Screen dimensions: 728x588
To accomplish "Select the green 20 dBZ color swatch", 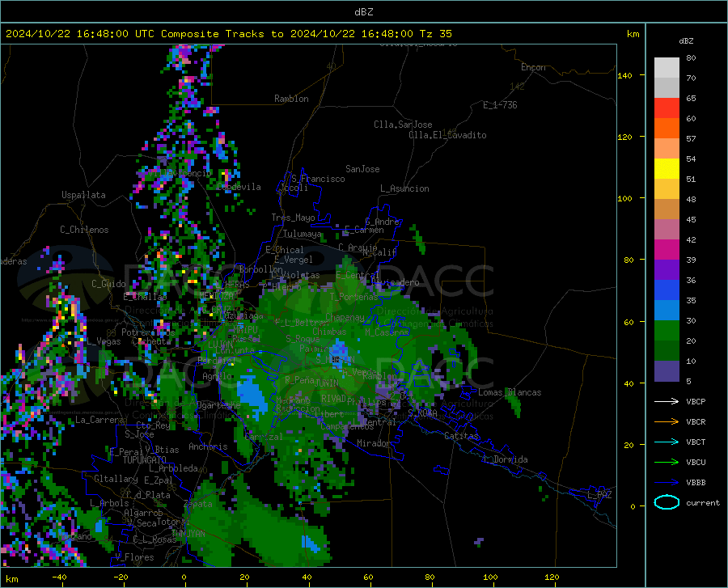I will pos(667,331).
